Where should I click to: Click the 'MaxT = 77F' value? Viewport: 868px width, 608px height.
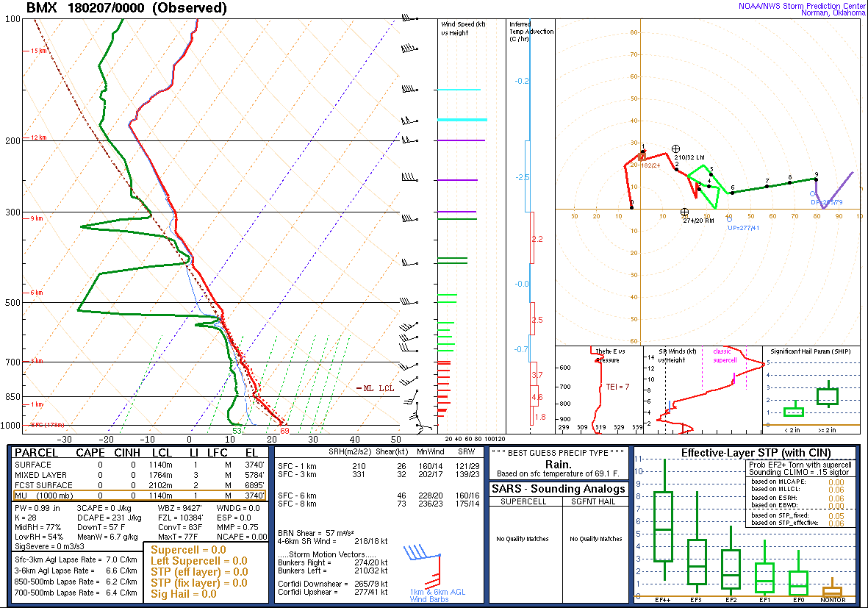179,537
